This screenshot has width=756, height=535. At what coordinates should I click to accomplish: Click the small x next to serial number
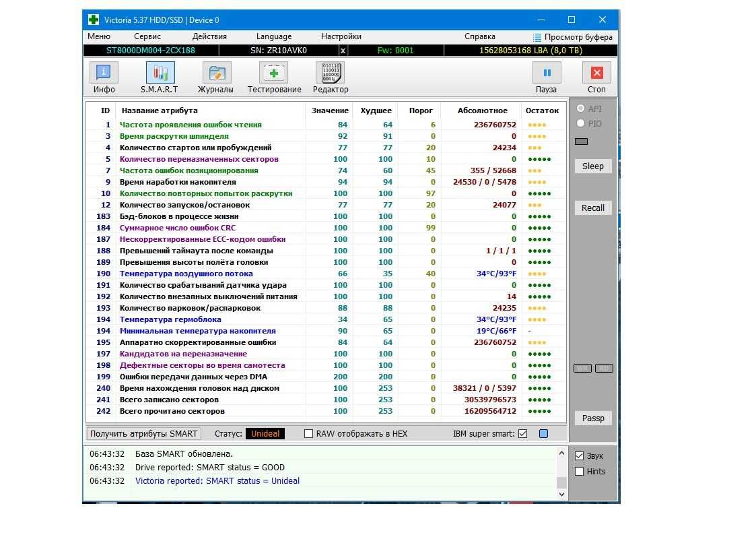(x=343, y=50)
